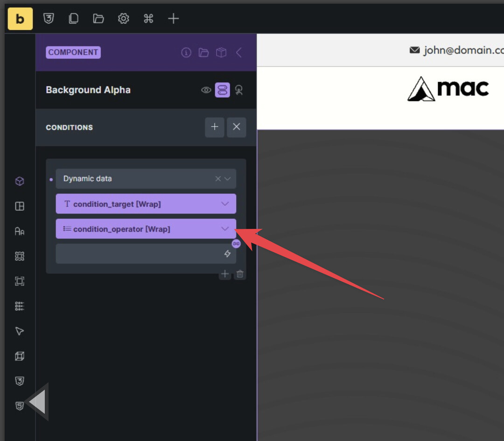Open the CSS3 icon in top toolbar
Image resolution: width=504 pixels, height=441 pixels.
49,19
